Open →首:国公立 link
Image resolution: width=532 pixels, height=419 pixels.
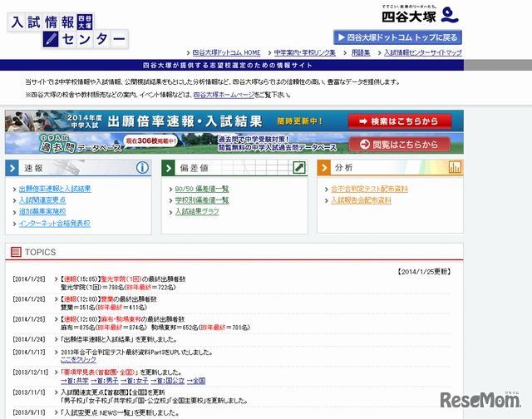tap(168, 381)
